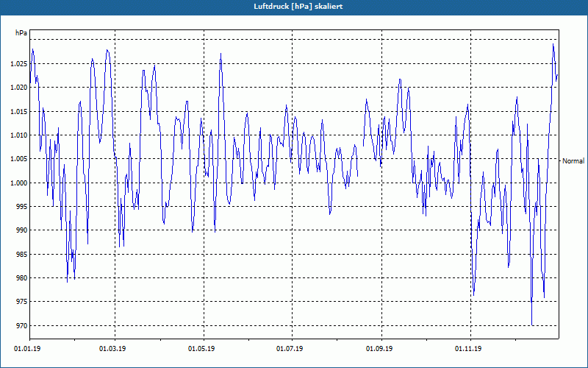Click the 'Normal' marker label

(x=573, y=160)
